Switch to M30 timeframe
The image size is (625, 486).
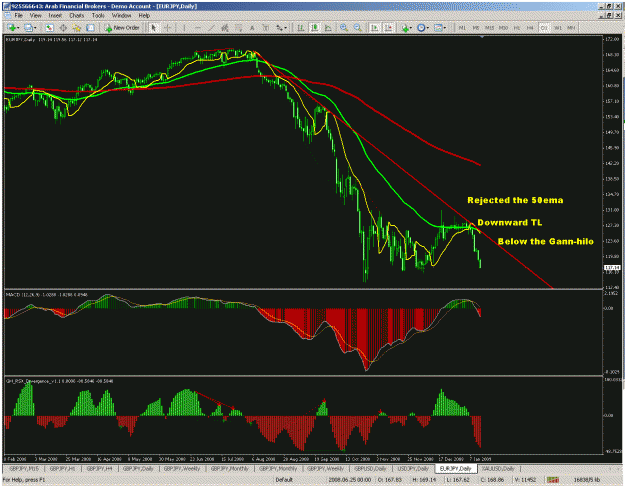[x=503, y=28]
